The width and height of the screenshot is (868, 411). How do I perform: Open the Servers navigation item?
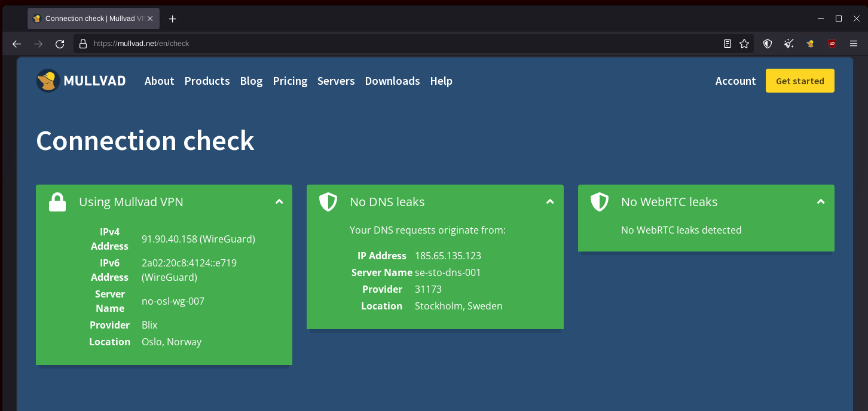(x=336, y=81)
